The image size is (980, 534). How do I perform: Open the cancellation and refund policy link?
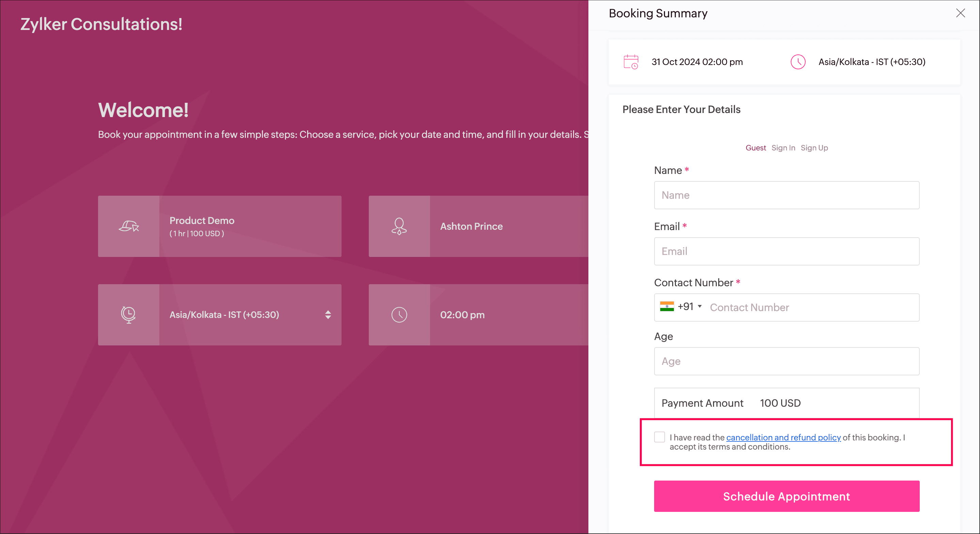[x=783, y=437]
